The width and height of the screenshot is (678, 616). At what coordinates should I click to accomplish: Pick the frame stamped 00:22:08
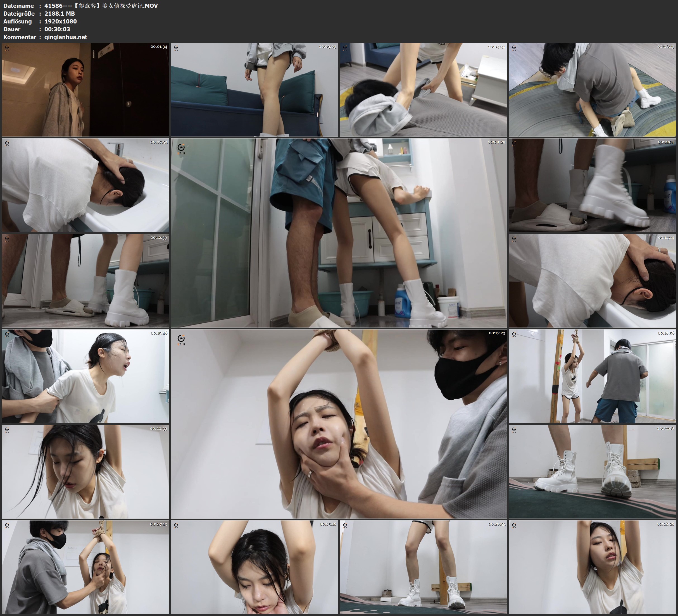pyautogui.click(x=593, y=471)
